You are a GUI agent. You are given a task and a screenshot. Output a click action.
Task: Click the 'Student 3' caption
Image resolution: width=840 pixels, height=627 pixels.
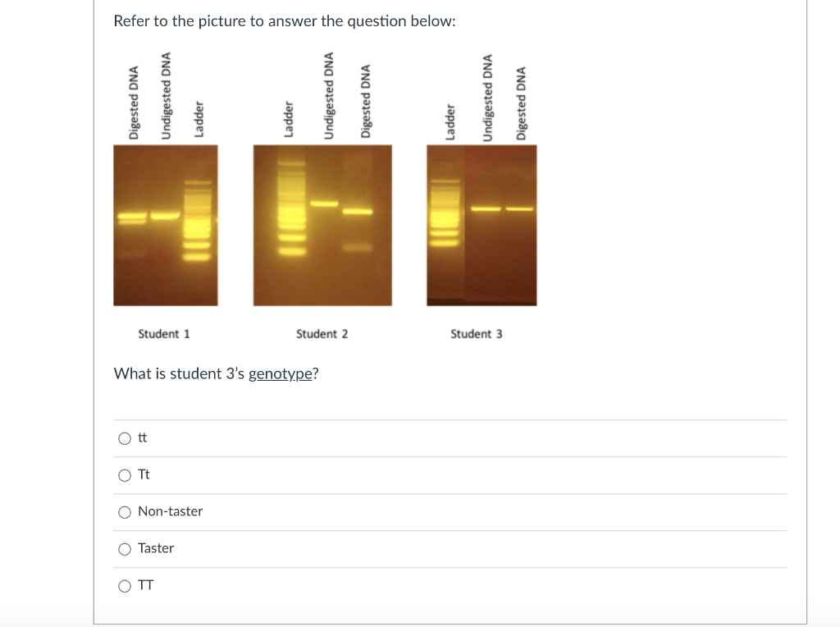point(476,334)
